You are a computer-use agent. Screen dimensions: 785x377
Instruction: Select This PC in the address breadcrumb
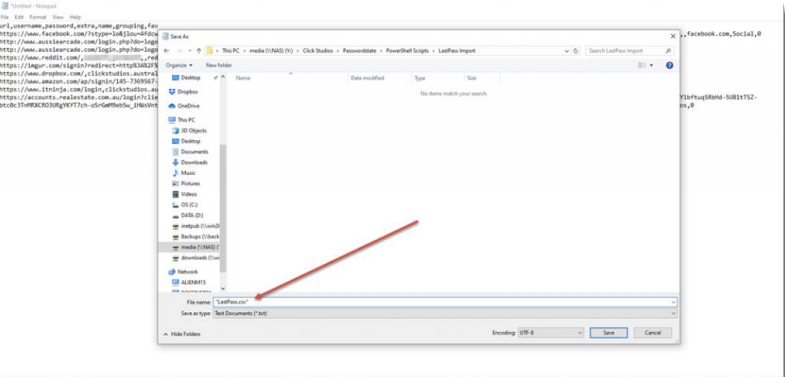(231, 51)
